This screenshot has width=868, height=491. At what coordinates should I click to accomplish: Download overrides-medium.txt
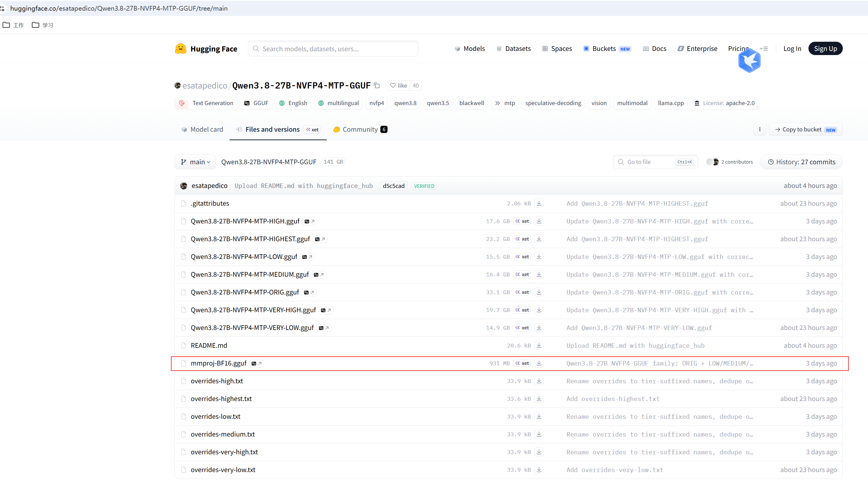click(x=539, y=434)
